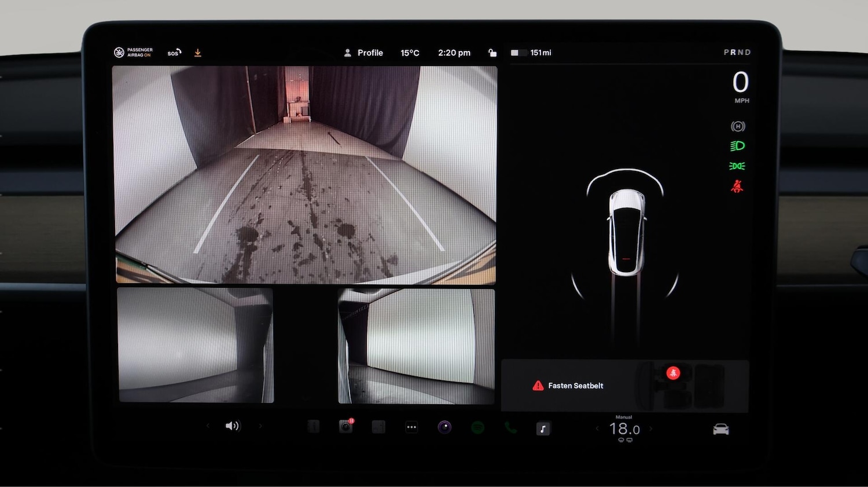This screenshot has width=868, height=487.
Task: Select the left side camera thumbnail
Action: pyautogui.click(x=196, y=345)
